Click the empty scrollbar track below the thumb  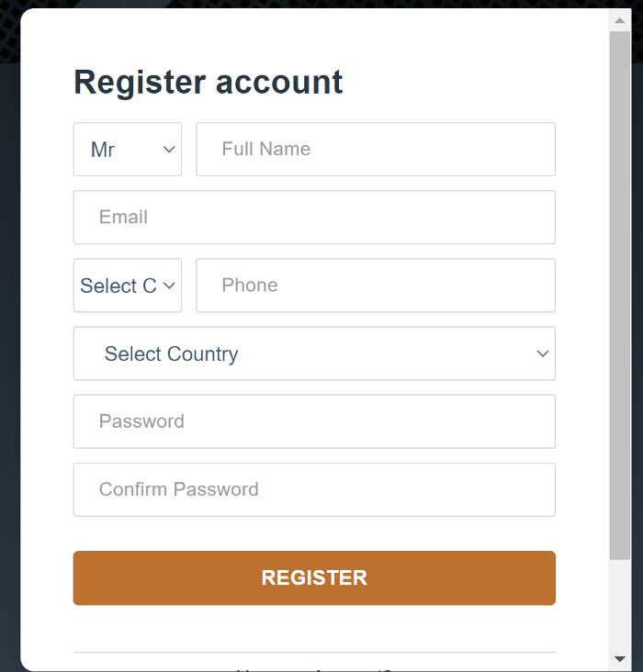620,606
